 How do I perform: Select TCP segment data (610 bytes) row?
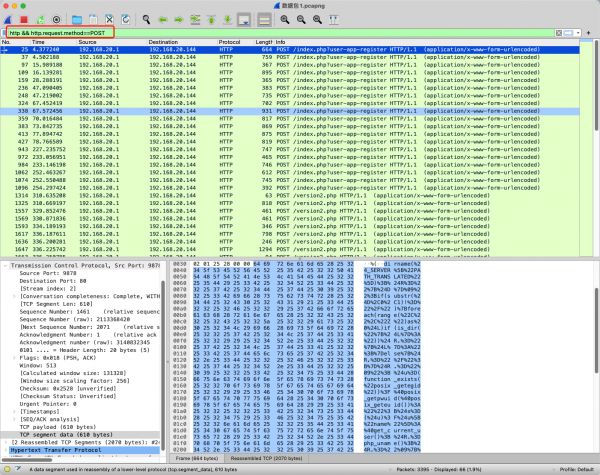(80, 435)
